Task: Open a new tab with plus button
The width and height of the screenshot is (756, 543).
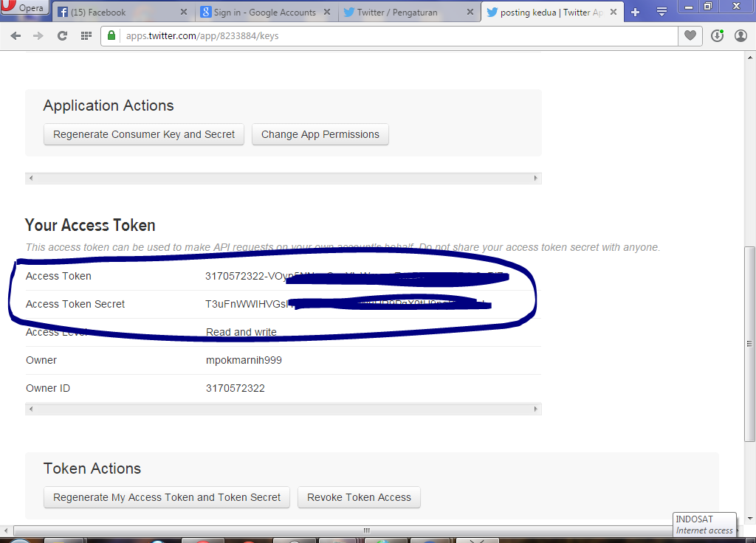Action: (x=636, y=13)
